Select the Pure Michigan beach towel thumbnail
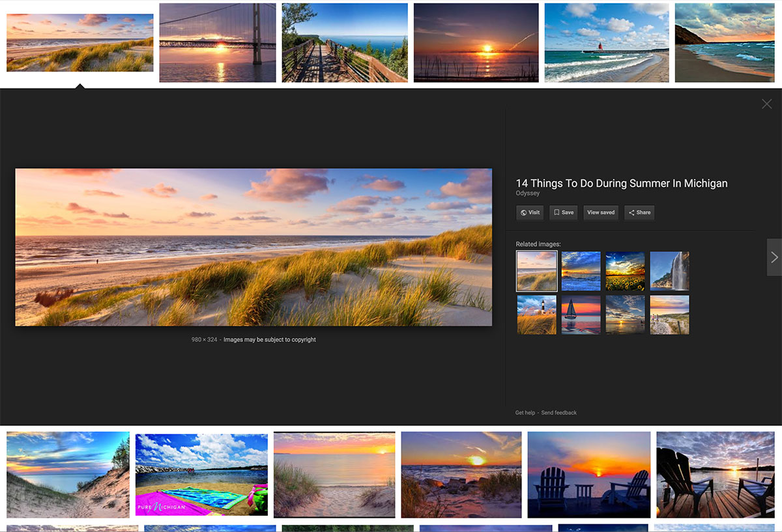The image size is (782, 532). point(201,473)
